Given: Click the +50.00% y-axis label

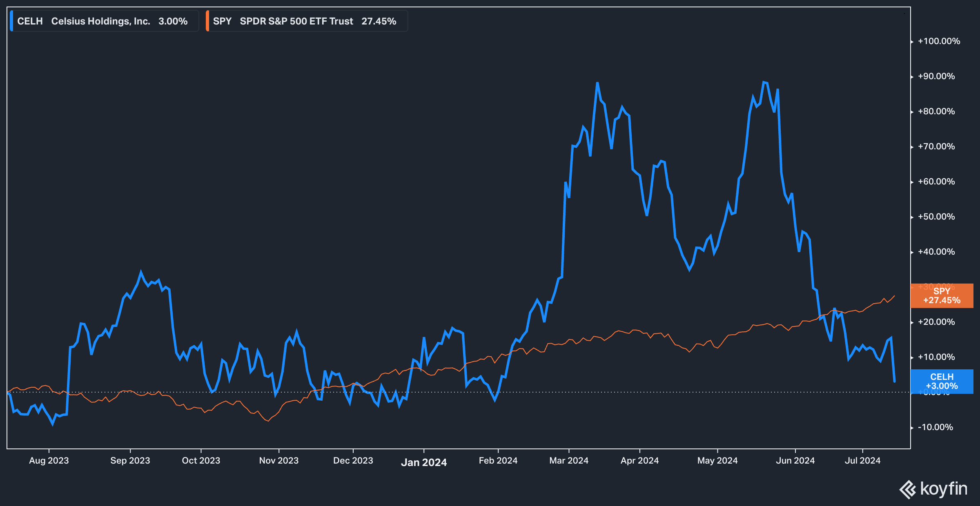Looking at the screenshot, I should [x=936, y=217].
